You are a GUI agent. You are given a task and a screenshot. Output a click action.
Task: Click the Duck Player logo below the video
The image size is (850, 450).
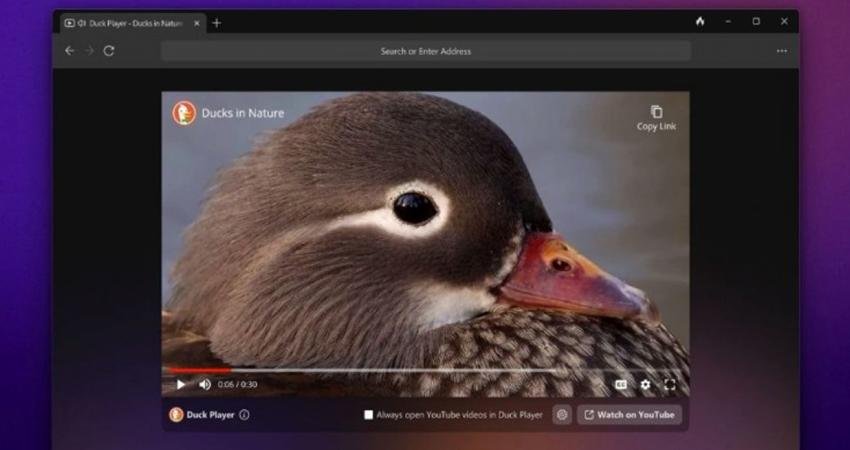pos(176,415)
